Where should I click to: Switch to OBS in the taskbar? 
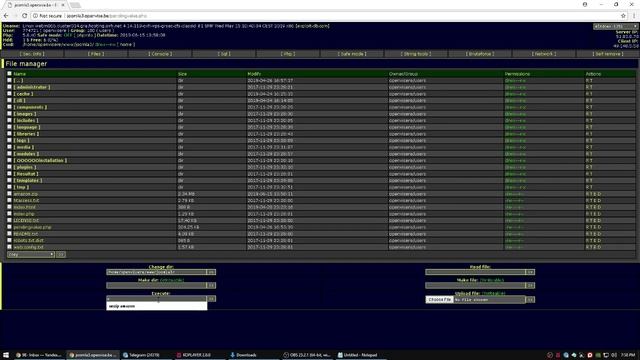point(307,355)
